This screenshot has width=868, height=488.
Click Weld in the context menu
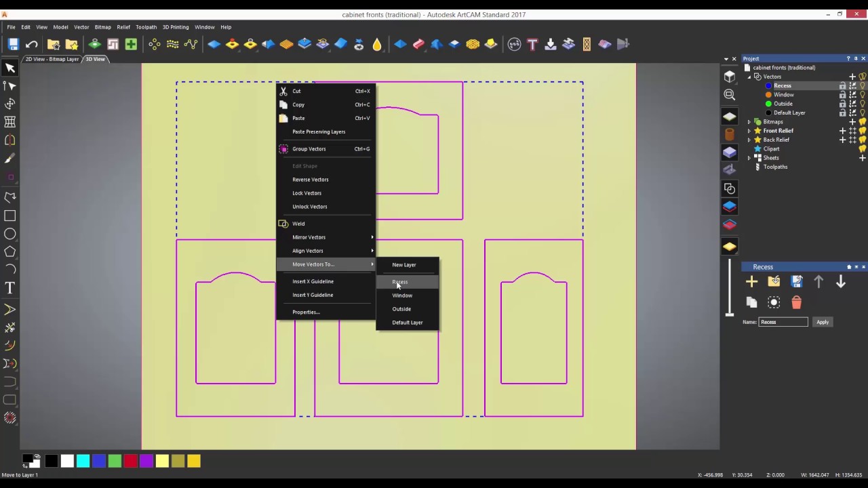coord(325,224)
